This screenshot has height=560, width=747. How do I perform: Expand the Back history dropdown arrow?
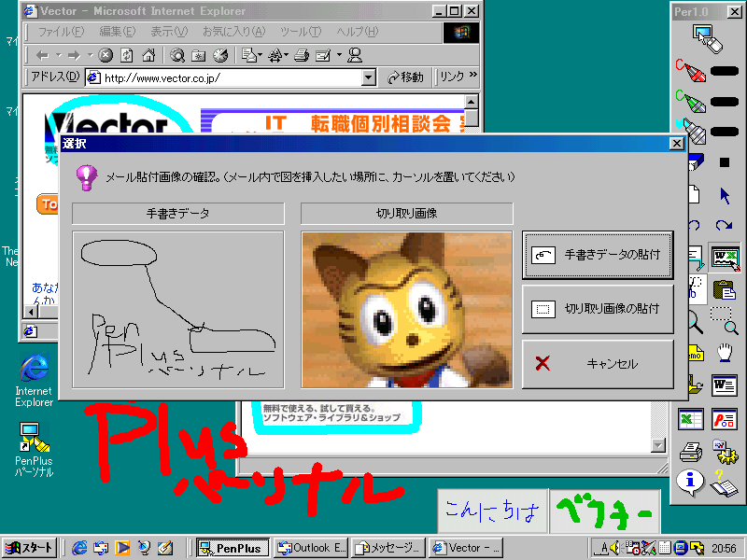click(59, 56)
